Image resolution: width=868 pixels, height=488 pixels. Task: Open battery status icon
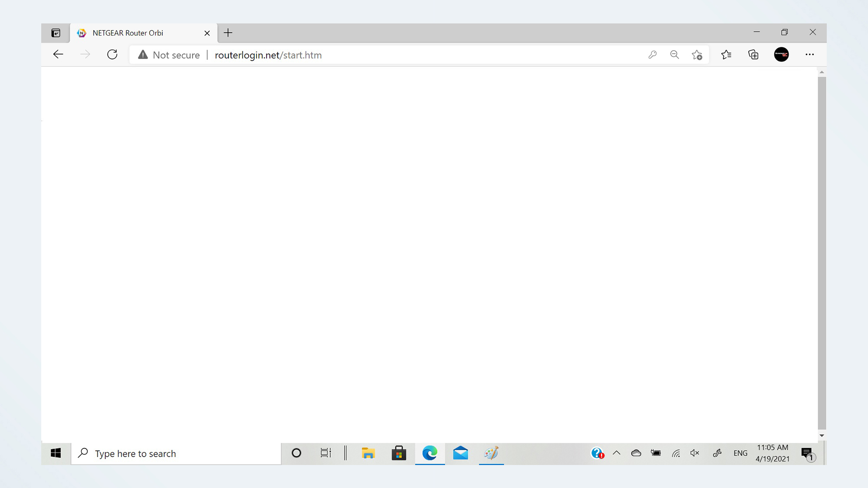pos(656,453)
